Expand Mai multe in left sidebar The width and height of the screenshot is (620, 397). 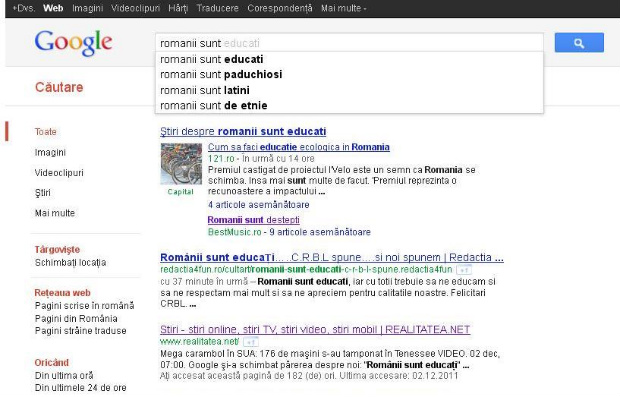coord(55,213)
